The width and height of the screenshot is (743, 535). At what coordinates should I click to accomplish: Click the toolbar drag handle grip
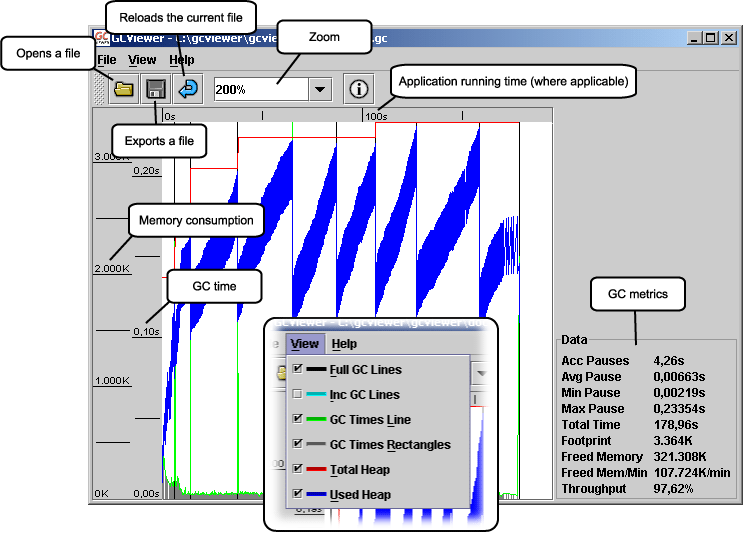[x=99, y=89]
